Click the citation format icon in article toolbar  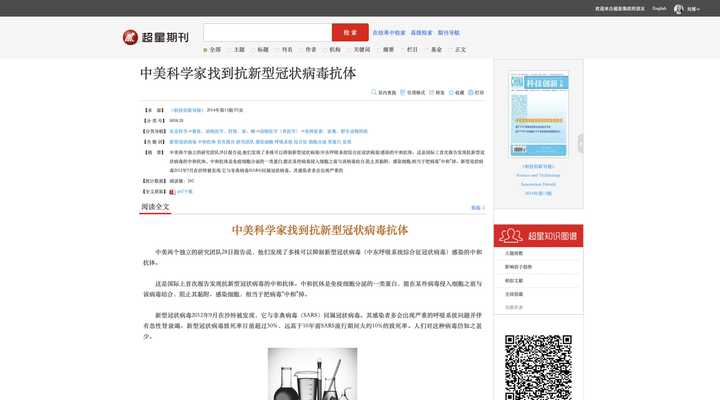(x=403, y=92)
